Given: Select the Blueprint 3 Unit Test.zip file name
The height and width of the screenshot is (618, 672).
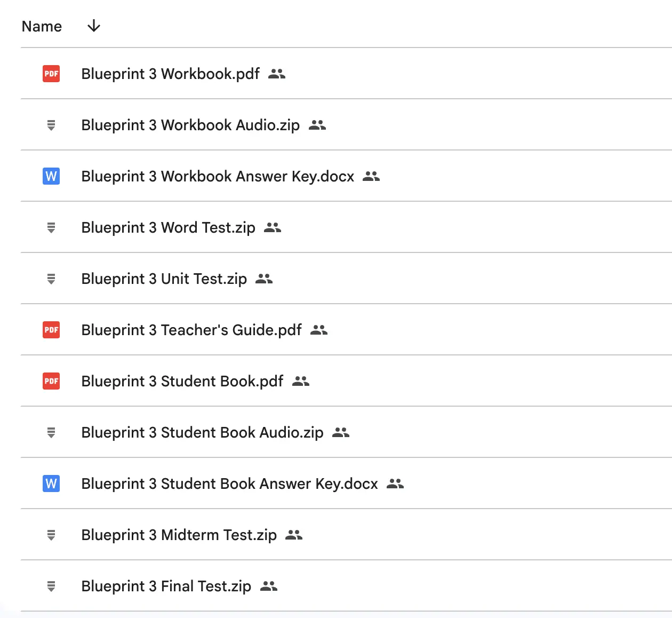Looking at the screenshot, I should pyautogui.click(x=164, y=279).
